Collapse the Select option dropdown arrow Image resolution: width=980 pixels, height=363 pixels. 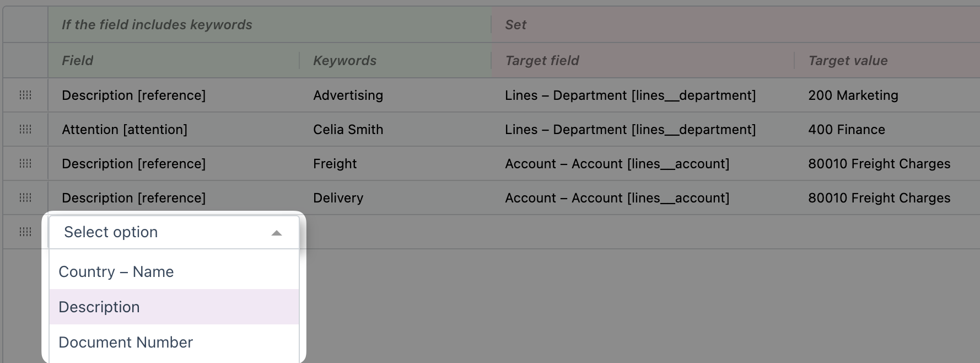277,233
